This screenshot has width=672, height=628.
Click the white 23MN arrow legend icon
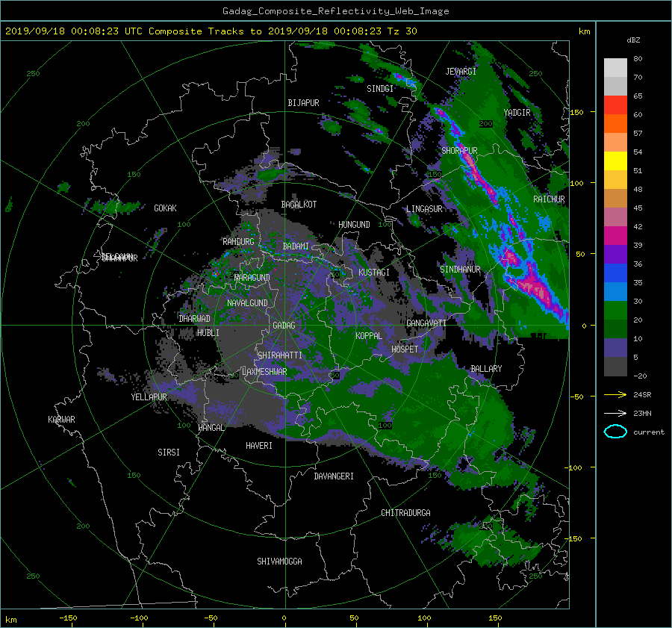615,413
